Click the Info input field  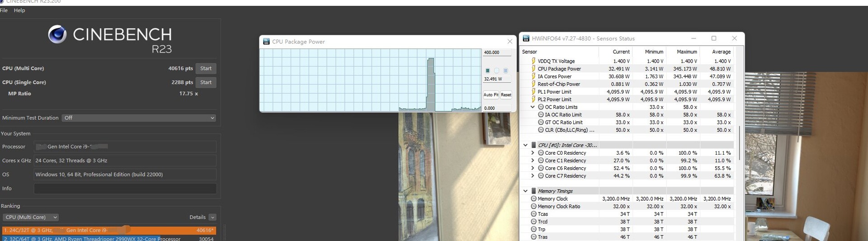coord(125,189)
